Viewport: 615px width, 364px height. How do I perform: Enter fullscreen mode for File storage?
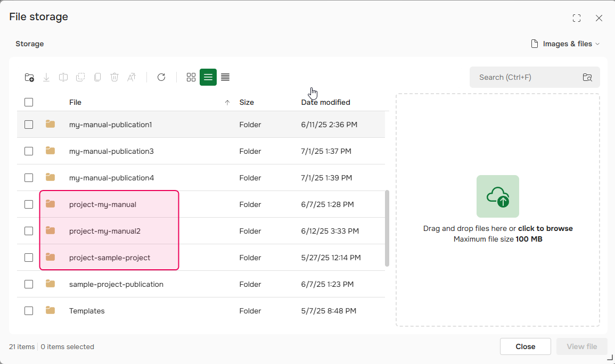[x=577, y=18]
